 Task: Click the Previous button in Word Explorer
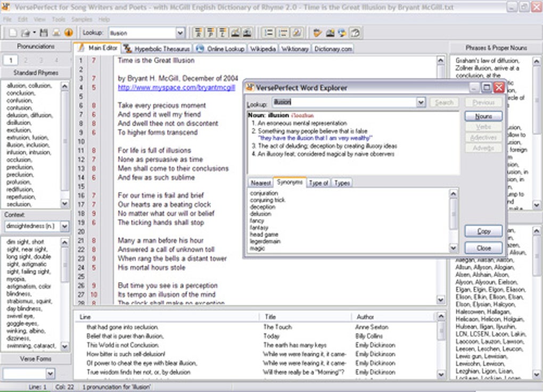pos(483,102)
